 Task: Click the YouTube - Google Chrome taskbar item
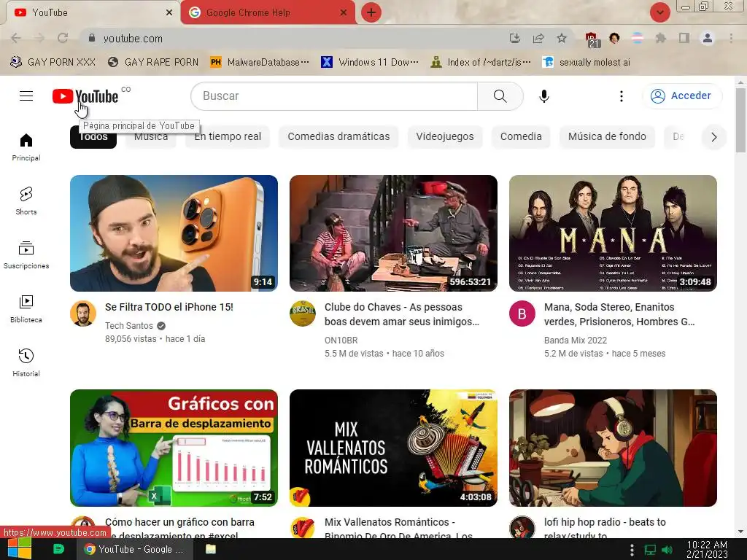(135, 549)
